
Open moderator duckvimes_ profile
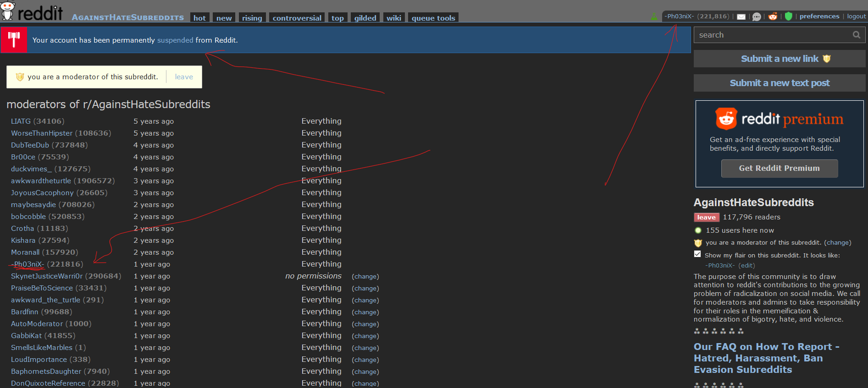point(31,169)
